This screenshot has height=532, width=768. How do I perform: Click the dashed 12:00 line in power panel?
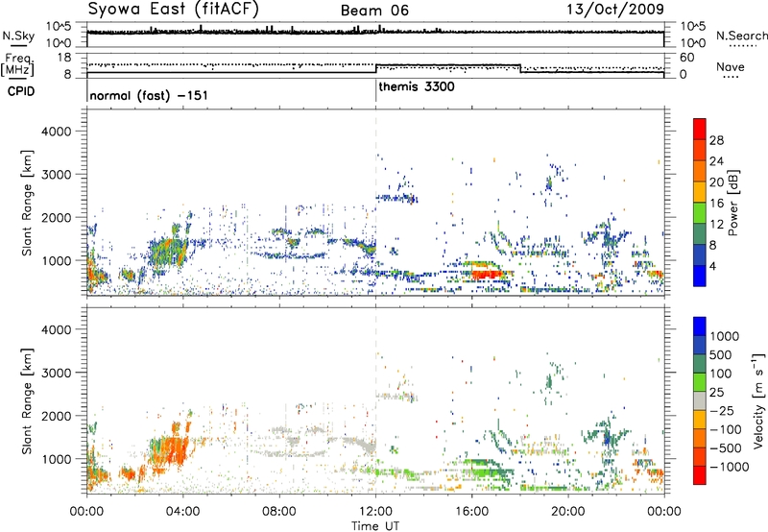375,203
